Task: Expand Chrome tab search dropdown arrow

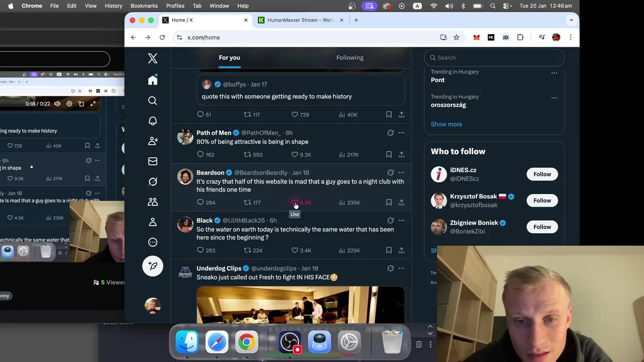Action: [x=571, y=20]
